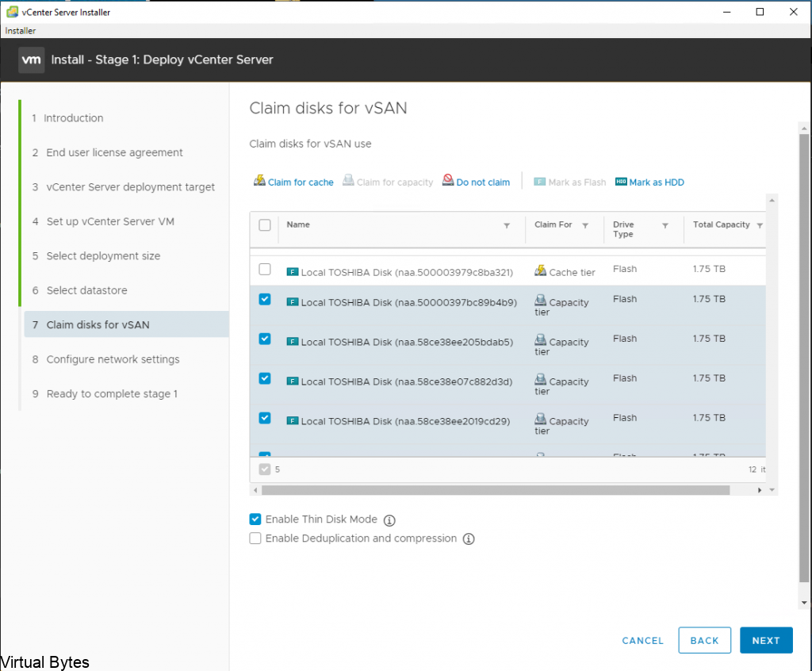Toggle the select-all checkbox in the table header
Viewport: 812px width, 671px height.
tap(265, 225)
